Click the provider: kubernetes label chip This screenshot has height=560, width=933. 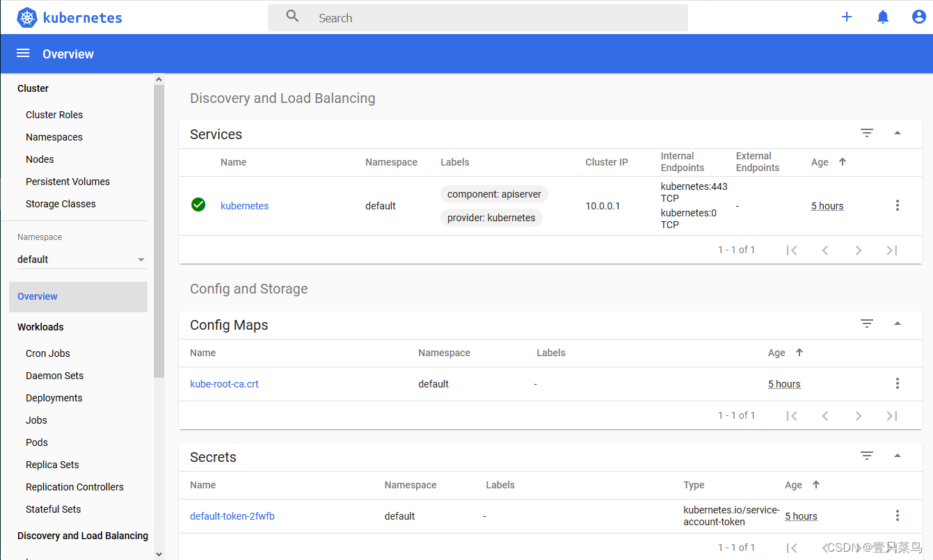(x=491, y=218)
